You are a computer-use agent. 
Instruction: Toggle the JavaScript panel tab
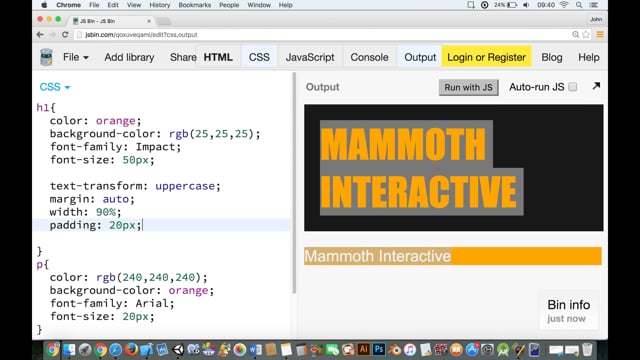click(310, 57)
